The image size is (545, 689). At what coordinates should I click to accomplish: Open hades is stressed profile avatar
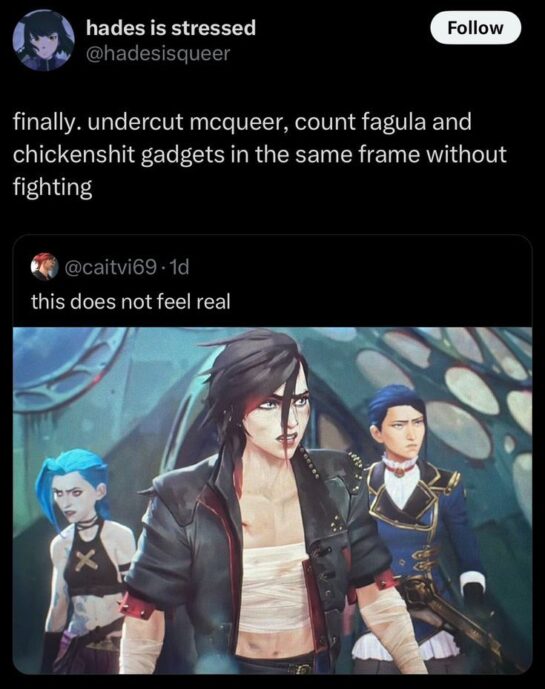pyautogui.click(x=44, y=40)
